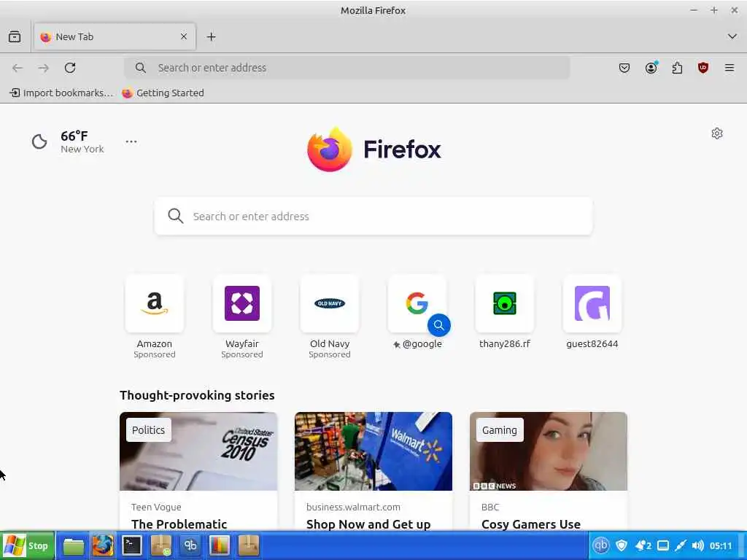The width and height of the screenshot is (747, 560).
Task: Click the Thought-provoking stories heading
Action: tap(197, 395)
